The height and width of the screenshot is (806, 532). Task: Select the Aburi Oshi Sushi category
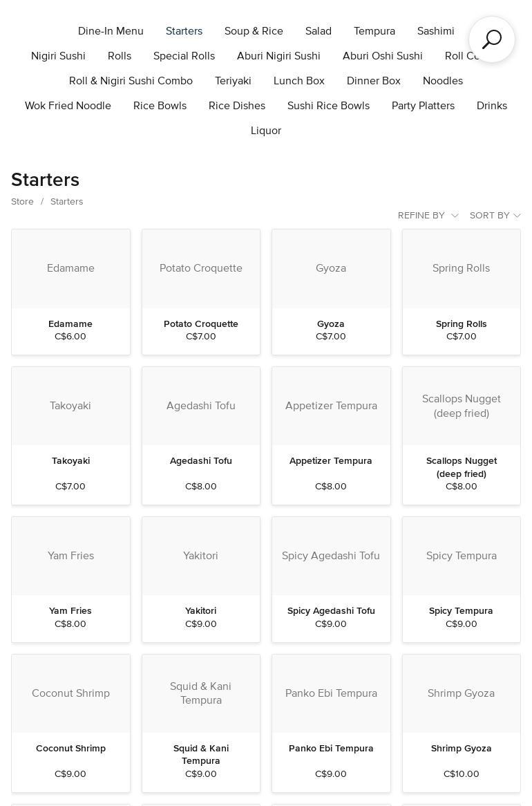(x=382, y=56)
